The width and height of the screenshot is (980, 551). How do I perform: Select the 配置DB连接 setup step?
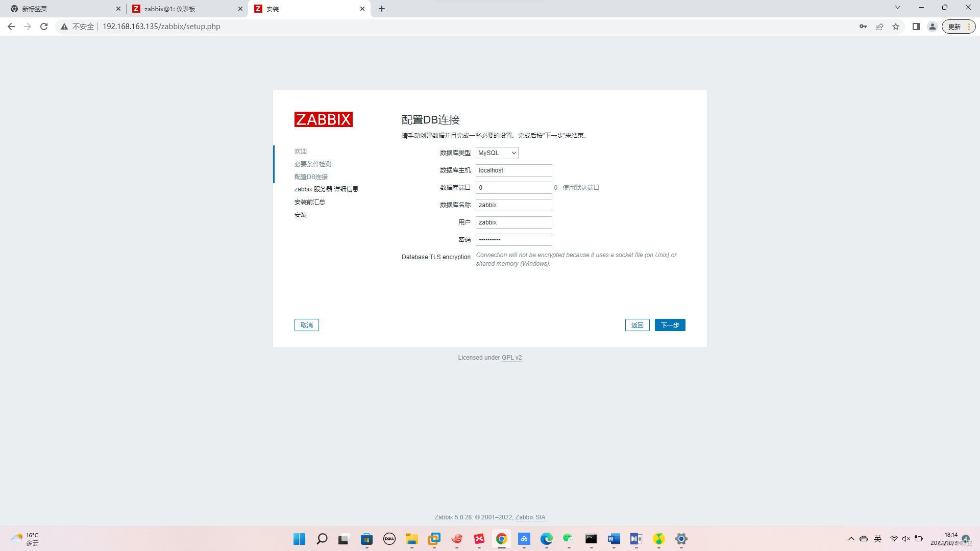311,177
